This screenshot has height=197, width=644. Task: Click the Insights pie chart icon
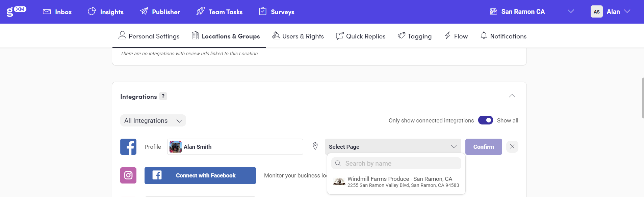92,11
